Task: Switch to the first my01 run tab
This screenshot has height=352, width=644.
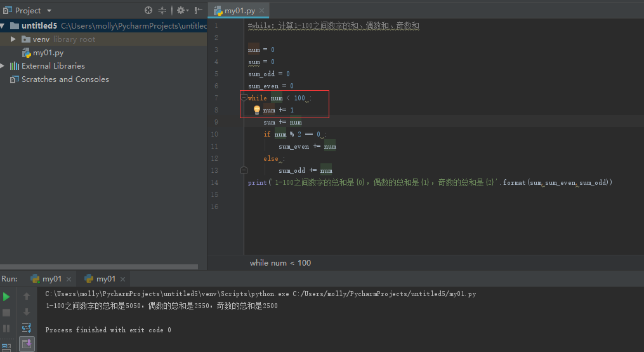Action: click(x=51, y=279)
